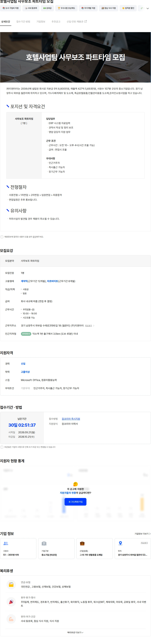Click the map pin icon in 위치 card
Viewport: 151px width, 644px height.
pyautogui.click(x=120, y=543)
